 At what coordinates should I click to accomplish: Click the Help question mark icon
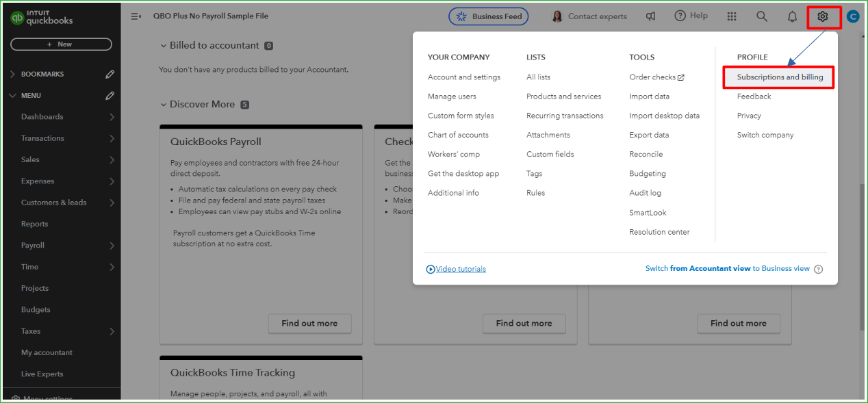(680, 16)
